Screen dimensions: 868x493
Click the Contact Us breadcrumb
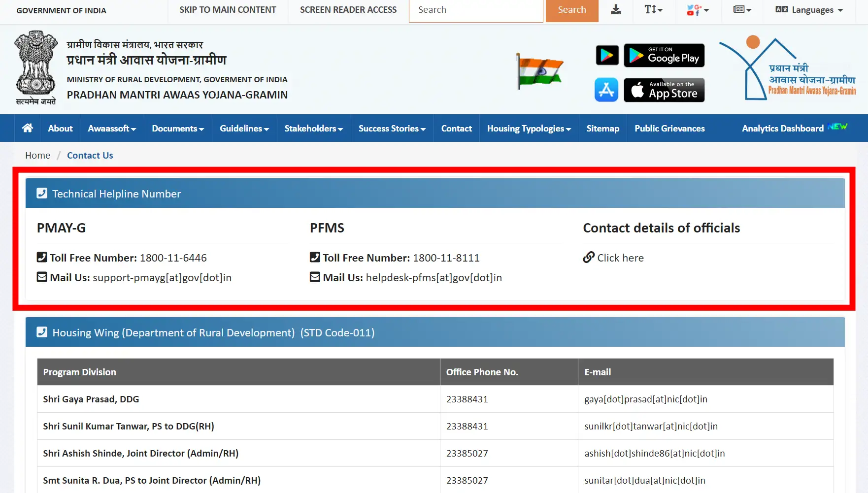click(90, 155)
